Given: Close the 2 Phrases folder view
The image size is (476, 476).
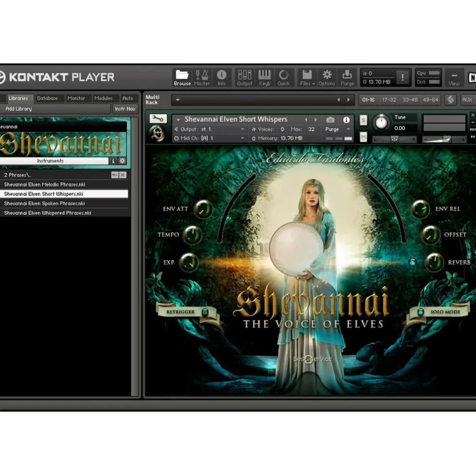Looking at the screenshot, I should point(123,175).
